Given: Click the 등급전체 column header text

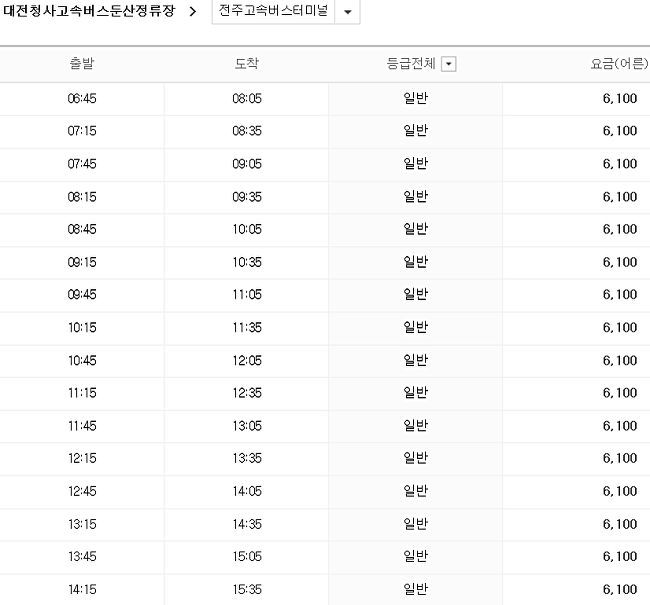Looking at the screenshot, I should click(x=411, y=63).
